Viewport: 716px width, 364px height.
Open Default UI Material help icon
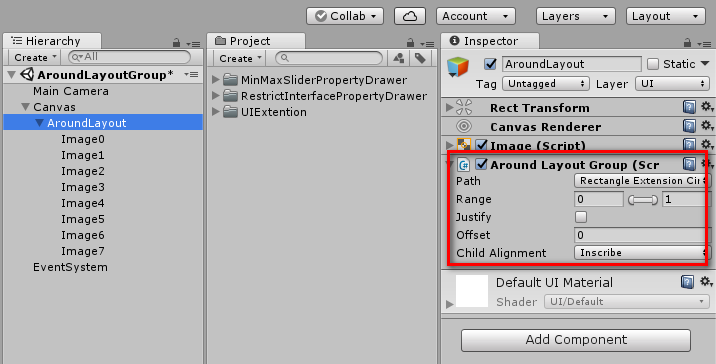coord(687,282)
